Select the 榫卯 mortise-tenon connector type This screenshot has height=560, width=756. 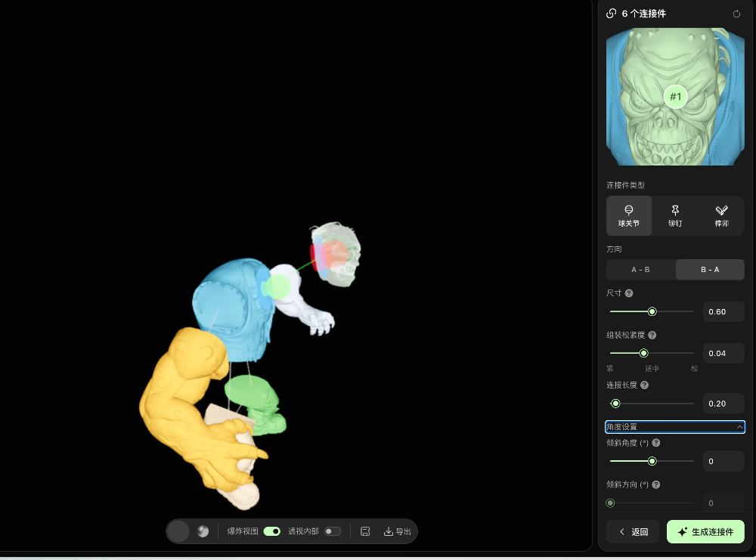point(721,216)
